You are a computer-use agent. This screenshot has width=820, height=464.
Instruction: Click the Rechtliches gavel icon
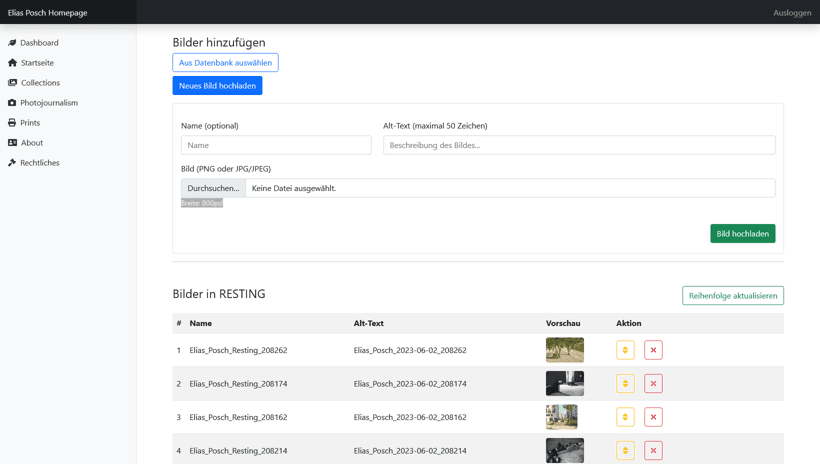12,163
